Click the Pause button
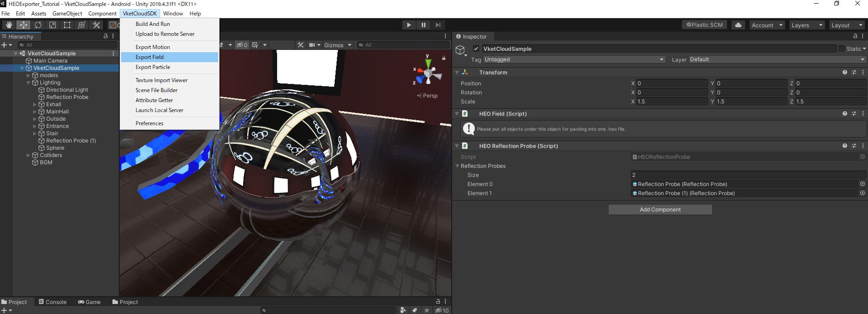Image resolution: width=868 pixels, height=314 pixels. tap(423, 25)
